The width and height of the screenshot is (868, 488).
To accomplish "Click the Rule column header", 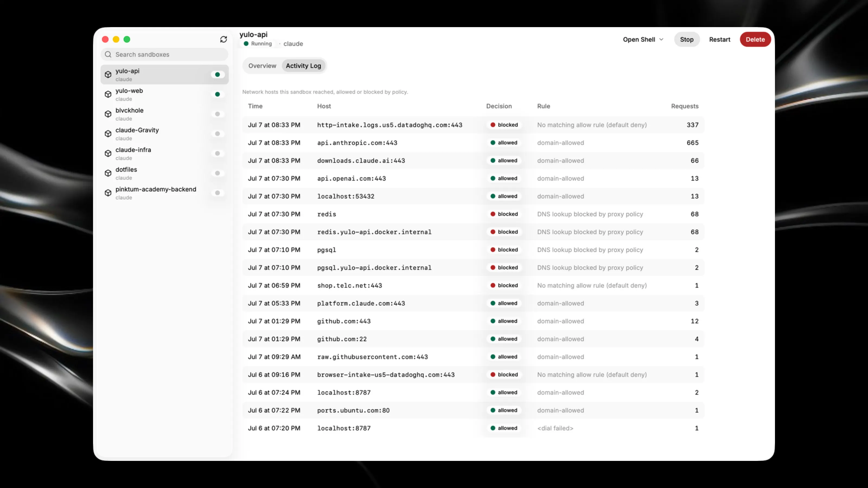I will [x=544, y=106].
